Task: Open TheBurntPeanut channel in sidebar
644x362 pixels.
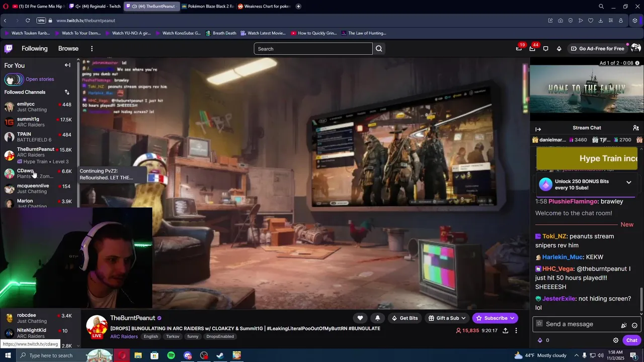Action: coord(38,155)
